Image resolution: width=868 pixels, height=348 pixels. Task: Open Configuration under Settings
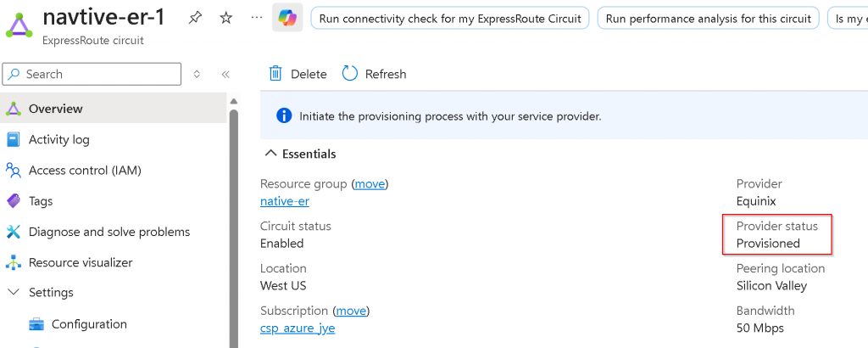coord(89,323)
